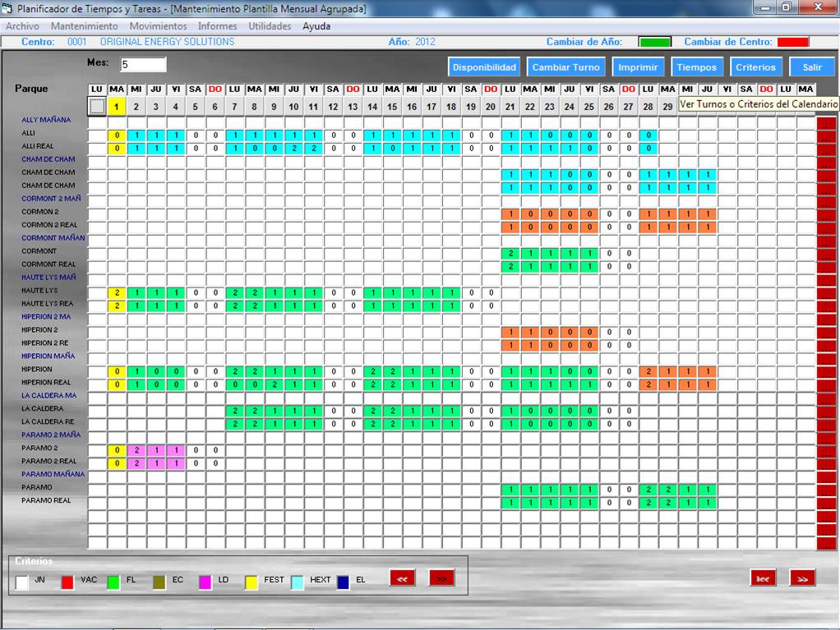This screenshot has height=630, width=840.
Task: Open the Mantenimiento menu
Action: pos(84,26)
